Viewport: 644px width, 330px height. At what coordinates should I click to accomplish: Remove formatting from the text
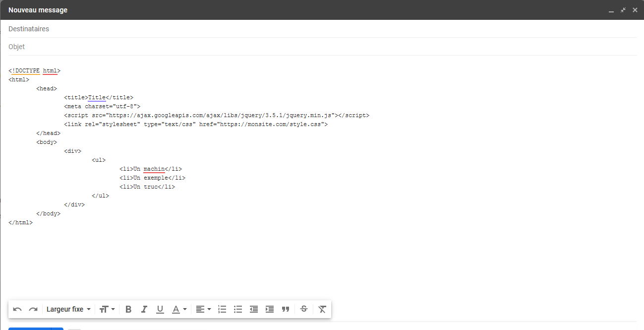[322, 309]
